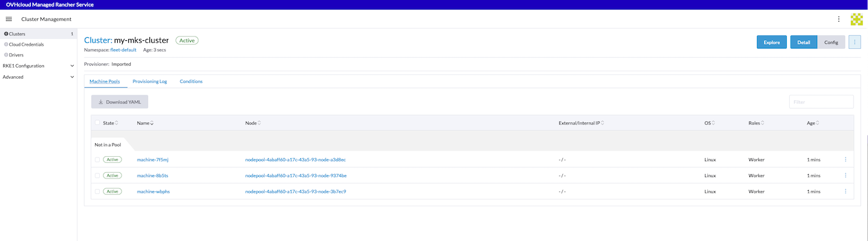Click the Cluster: breadcrumb link
This screenshot has width=868, height=241.
98,40
